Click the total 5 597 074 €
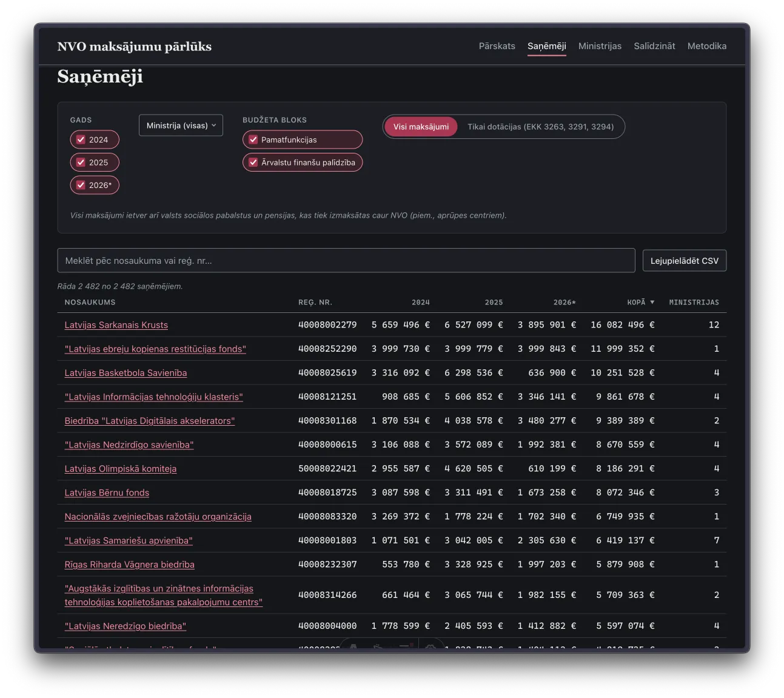 [625, 626]
